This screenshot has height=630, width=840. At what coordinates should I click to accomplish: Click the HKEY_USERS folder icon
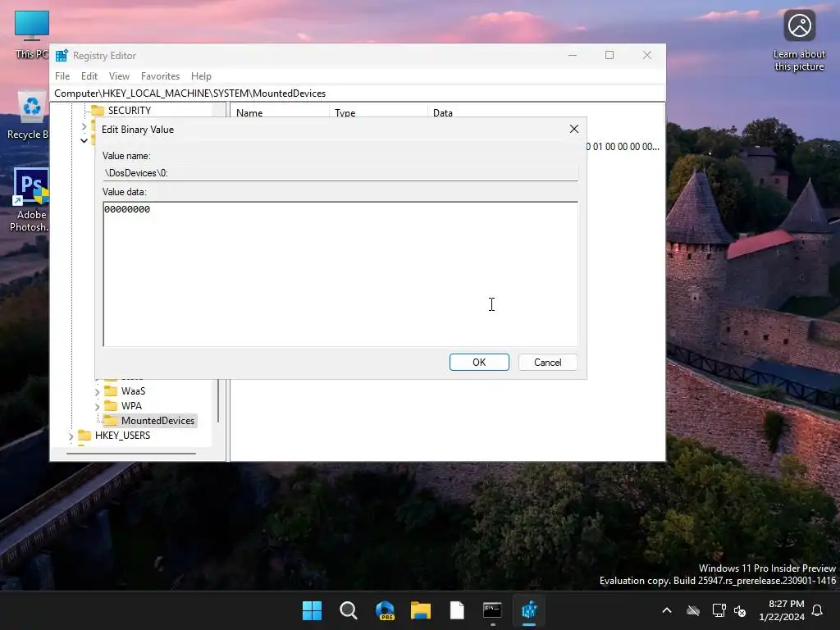coord(84,436)
